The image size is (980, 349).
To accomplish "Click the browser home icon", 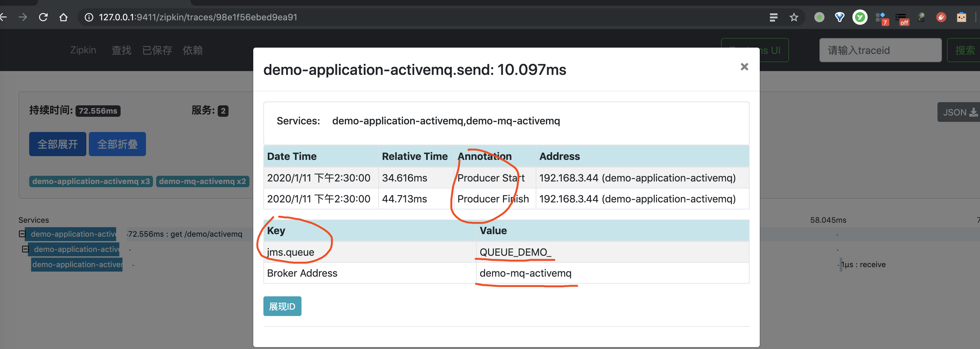I will coord(63,17).
